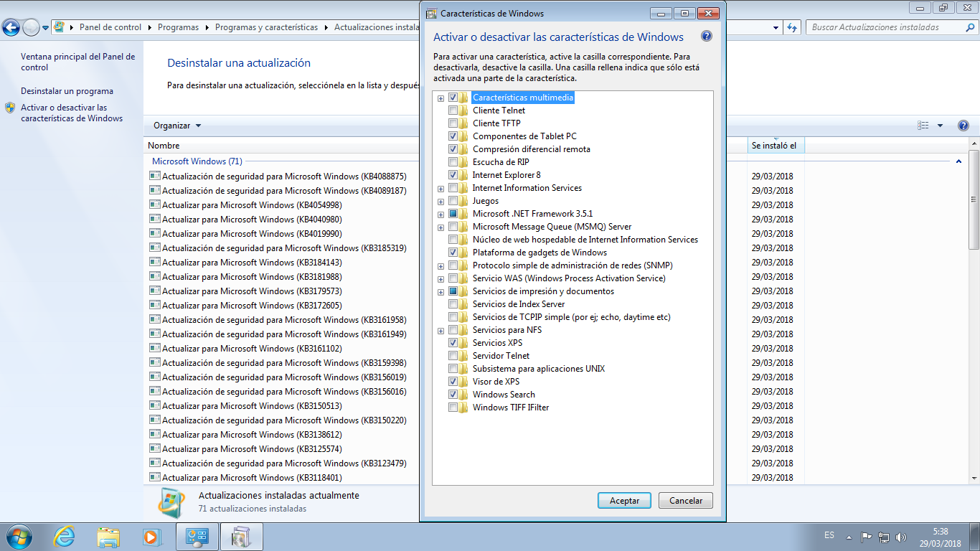Image resolution: width=980 pixels, height=551 pixels.
Task: Click Programas y características breadcrumb
Action: tap(266, 27)
